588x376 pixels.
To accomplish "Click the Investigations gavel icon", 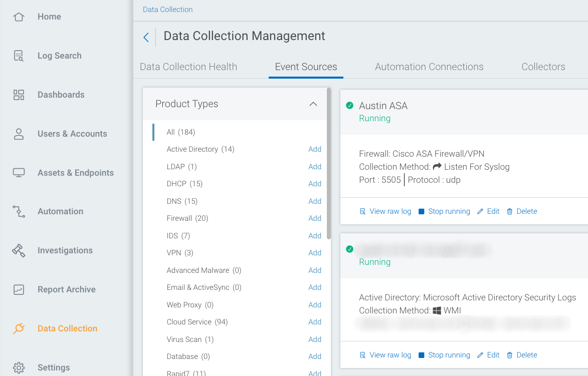I will click(x=19, y=250).
